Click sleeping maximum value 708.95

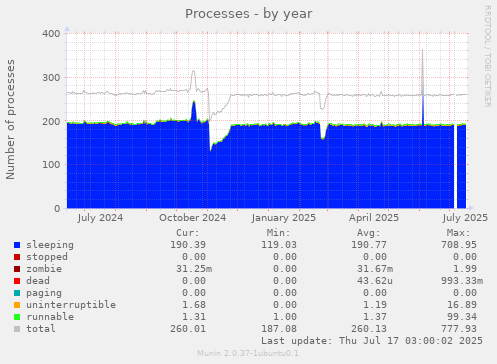[459, 245]
